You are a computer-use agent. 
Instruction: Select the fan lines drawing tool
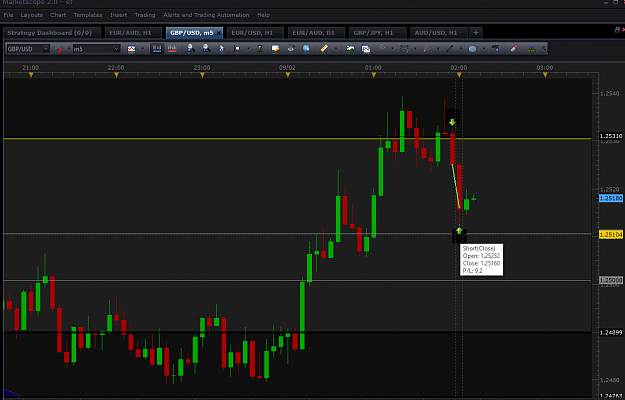tap(427, 48)
